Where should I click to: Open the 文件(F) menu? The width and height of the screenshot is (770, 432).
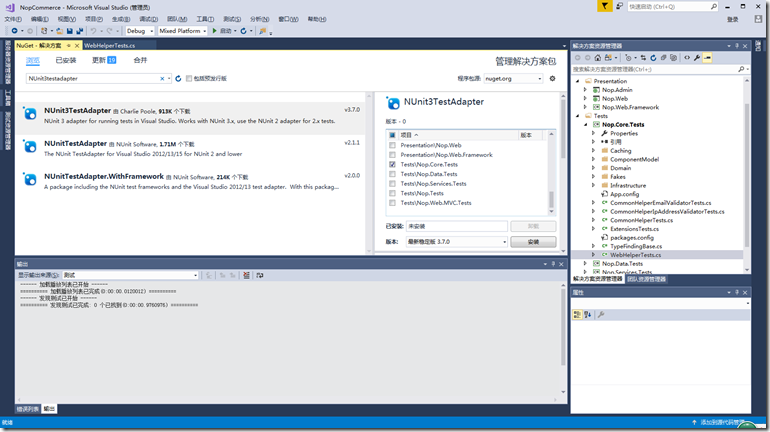(x=13, y=19)
